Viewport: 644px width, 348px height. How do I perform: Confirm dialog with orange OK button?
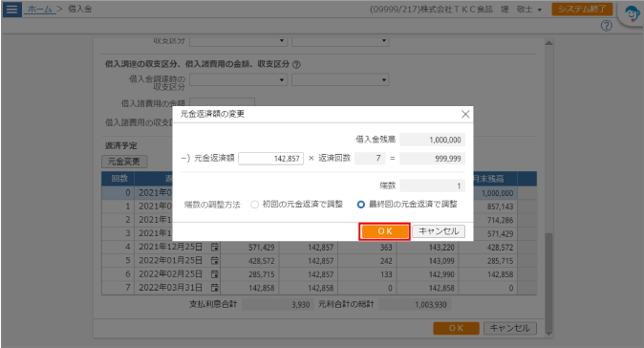coord(385,231)
